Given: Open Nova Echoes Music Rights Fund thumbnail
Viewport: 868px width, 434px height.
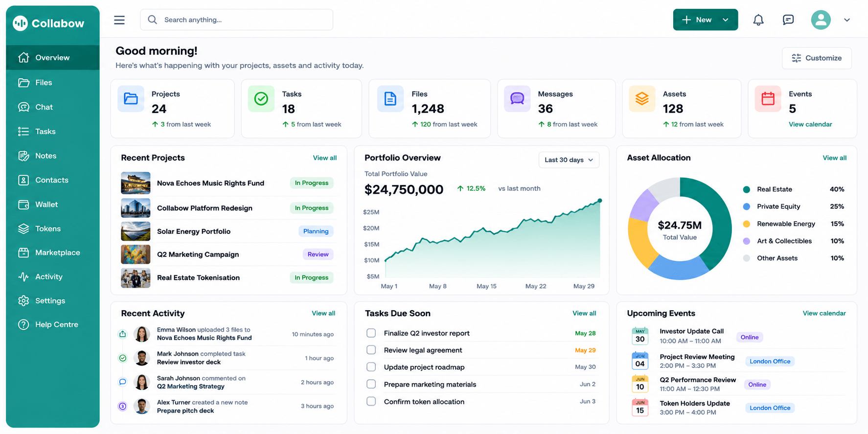Looking at the screenshot, I should 136,183.
